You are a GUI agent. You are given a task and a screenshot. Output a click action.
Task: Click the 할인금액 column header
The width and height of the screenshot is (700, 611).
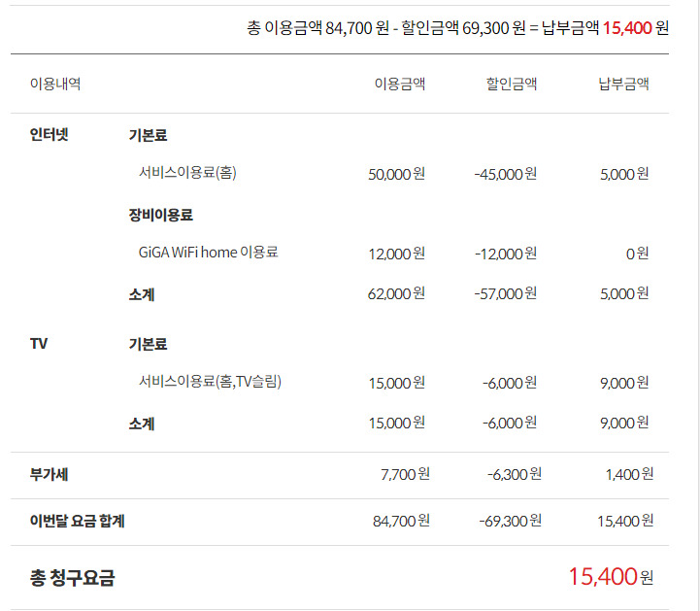511,84
